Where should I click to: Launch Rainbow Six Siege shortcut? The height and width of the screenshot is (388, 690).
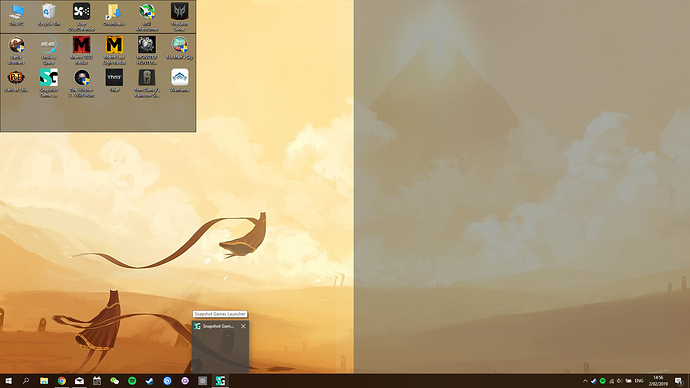(x=147, y=83)
